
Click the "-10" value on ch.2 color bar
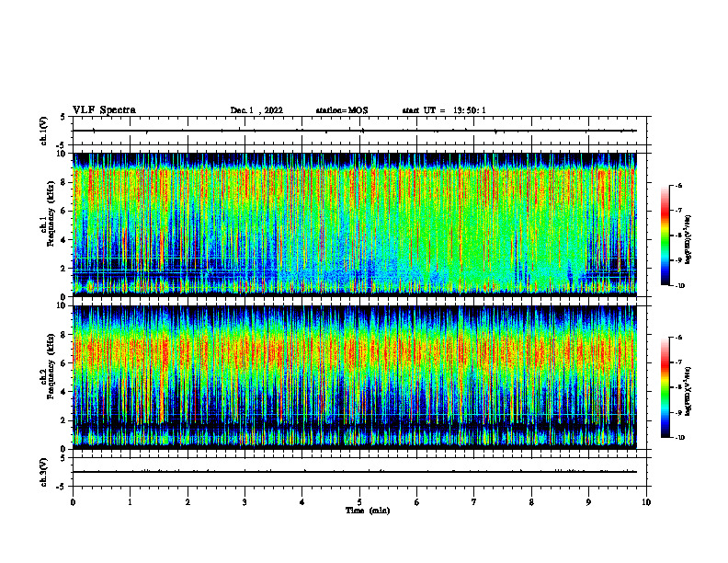tap(680, 438)
